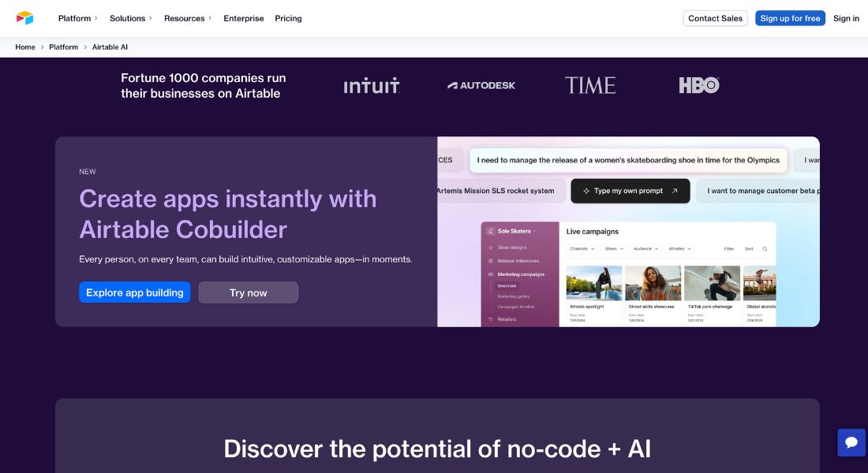The width and height of the screenshot is (868, 473).
Task: Click the Sole Skaters home icon
Action: (x=491, y=231)
